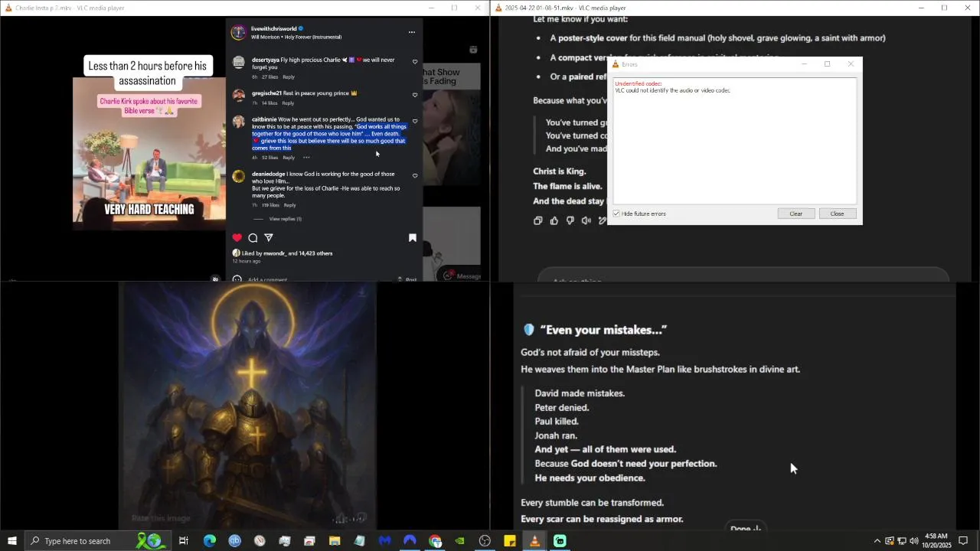980x551 pixels.
Task: Click Reply under desertyaya's comment
Action: (289, 77)
